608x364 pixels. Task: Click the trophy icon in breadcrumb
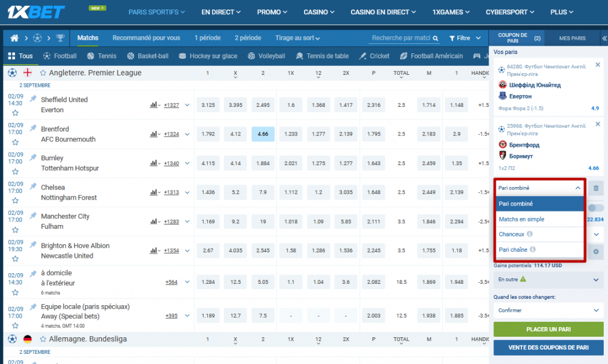[60, 38]
